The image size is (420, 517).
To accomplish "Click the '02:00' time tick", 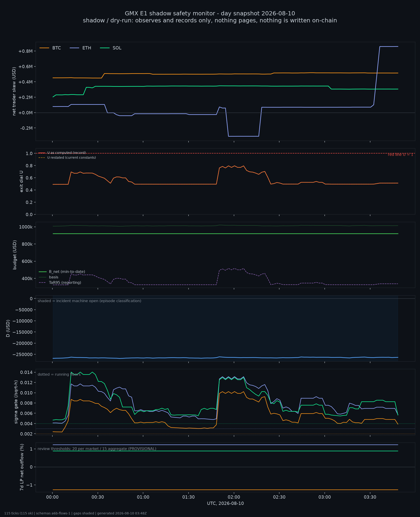I will point(234,497).
